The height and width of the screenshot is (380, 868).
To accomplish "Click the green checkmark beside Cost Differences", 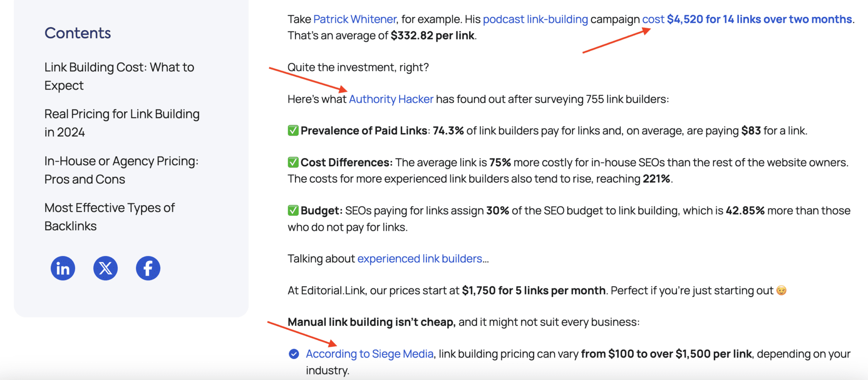I will pos(292,162).
